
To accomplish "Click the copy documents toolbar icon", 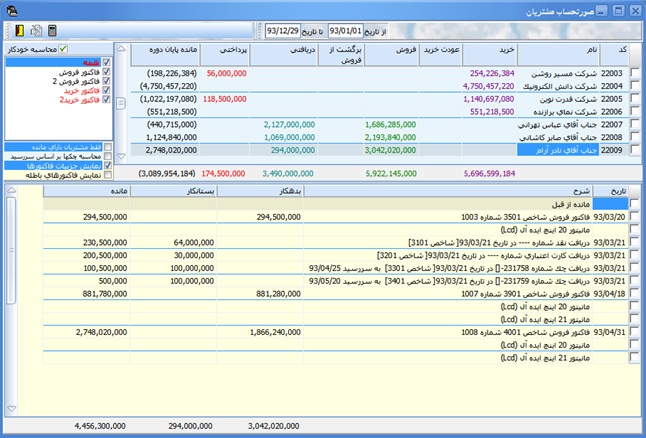I will (x=35, y=31).
